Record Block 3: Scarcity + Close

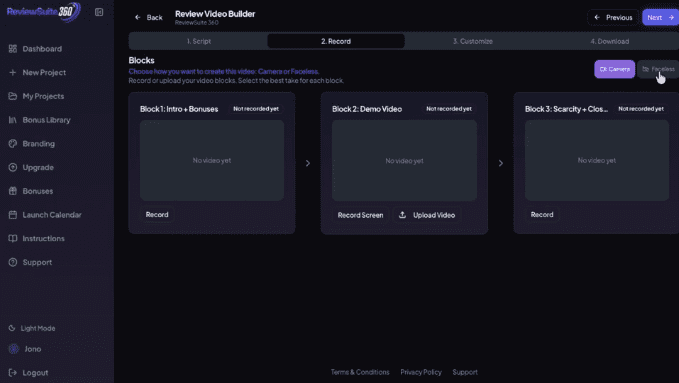click(x=542, y=214)
